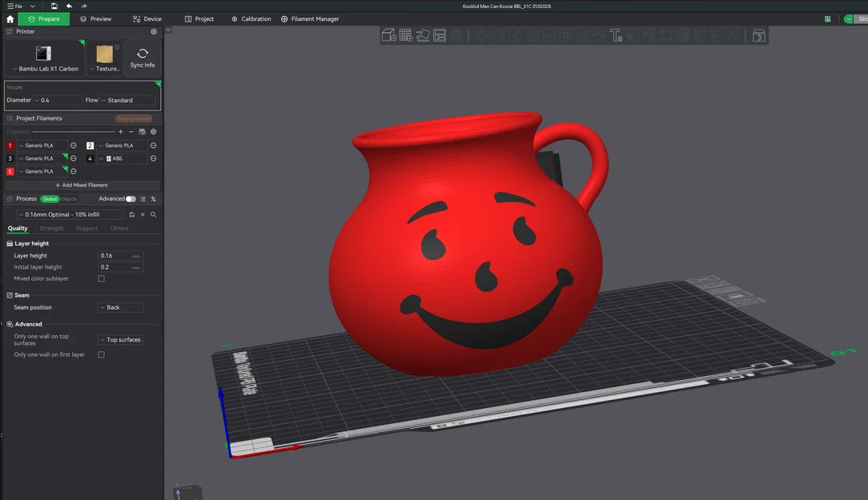The image size is (868, 500).
Task: Toggle the Advanced mode switch
Action: click(x=131, y=199)
